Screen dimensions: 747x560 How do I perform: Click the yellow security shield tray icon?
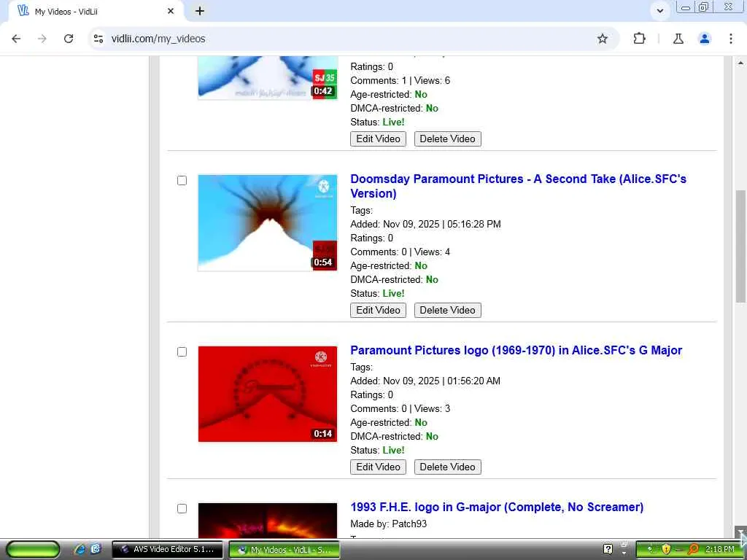(666, 550)
